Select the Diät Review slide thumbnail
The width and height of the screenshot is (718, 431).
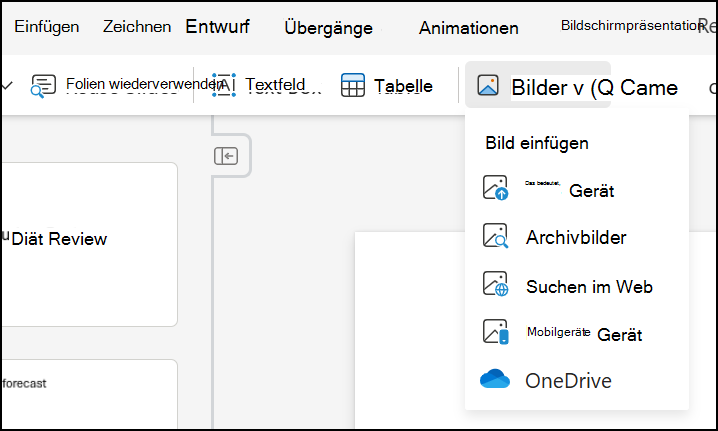[89, 244]
